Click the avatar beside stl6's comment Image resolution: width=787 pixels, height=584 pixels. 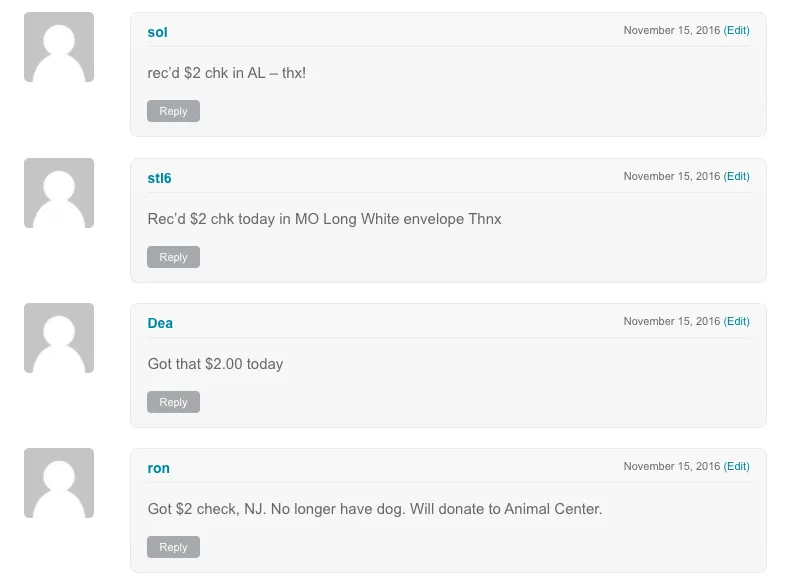[x=59, y=193]
